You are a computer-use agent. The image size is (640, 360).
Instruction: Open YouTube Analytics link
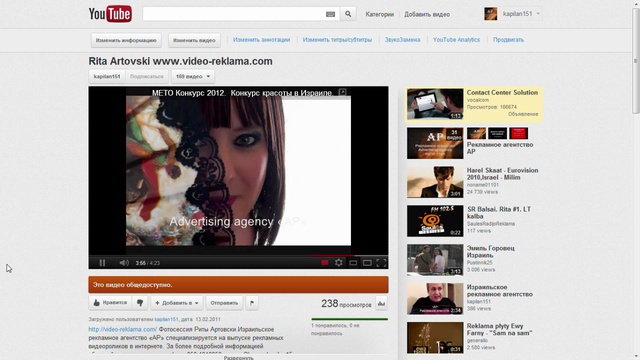456,40
